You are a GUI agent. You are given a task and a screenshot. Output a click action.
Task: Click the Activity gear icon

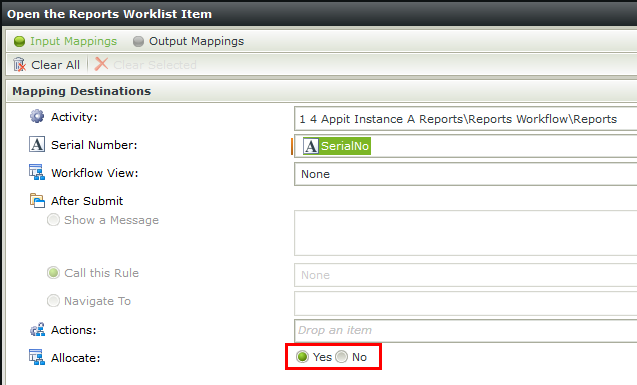pyautogui.click(x=37, y=116)
